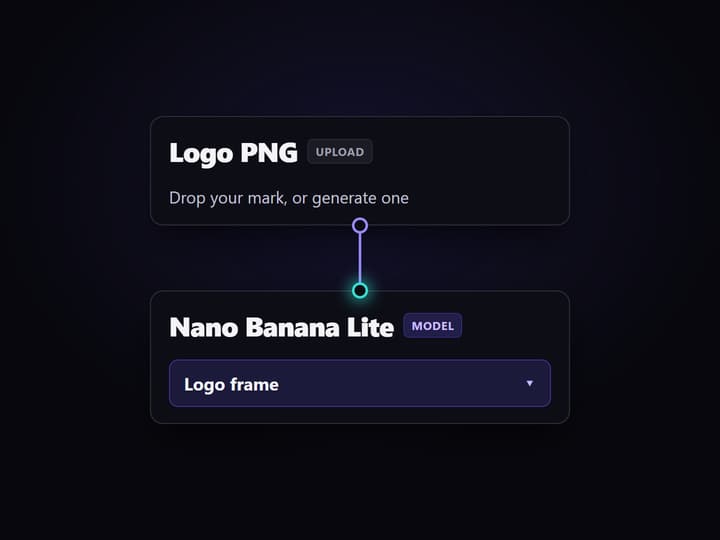Expand the dropdown using its triangle arrow
The height and width of the screenshot is (540, 720).
pos(529,383)
